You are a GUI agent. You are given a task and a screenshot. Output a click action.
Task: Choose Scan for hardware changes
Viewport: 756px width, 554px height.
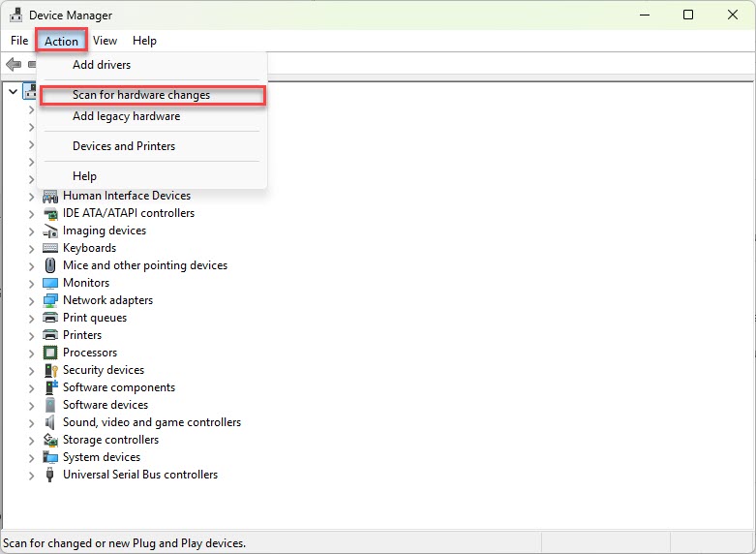[x=141, y=95]
